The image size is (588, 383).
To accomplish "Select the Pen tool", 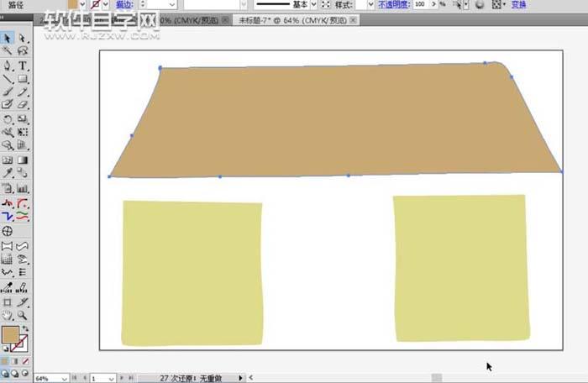I will tap(7, 66).
